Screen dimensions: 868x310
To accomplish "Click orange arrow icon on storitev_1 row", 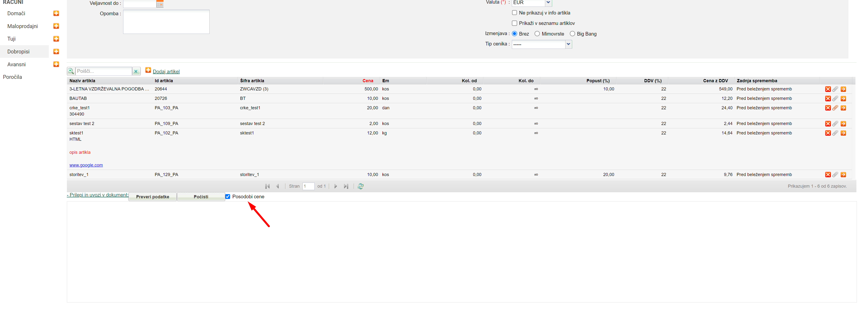I will coord(843,175).
